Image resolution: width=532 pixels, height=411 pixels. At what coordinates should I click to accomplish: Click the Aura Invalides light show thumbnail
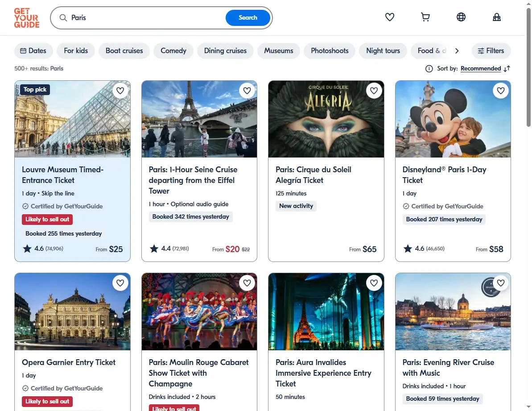pos(326,311)
